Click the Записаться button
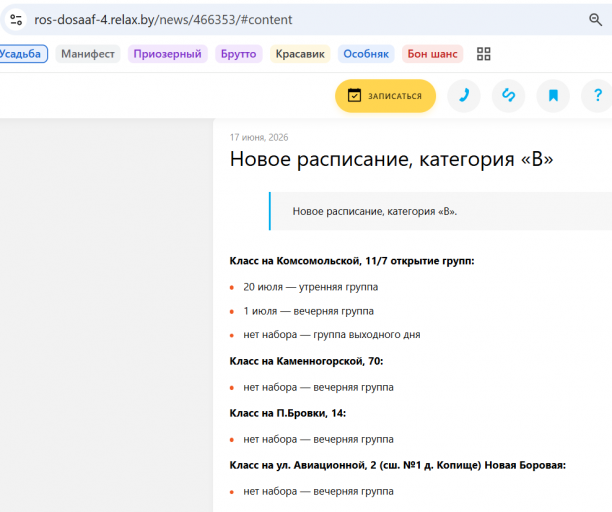The width and height of the screenshot is (612, 512). tap(385, 96)
